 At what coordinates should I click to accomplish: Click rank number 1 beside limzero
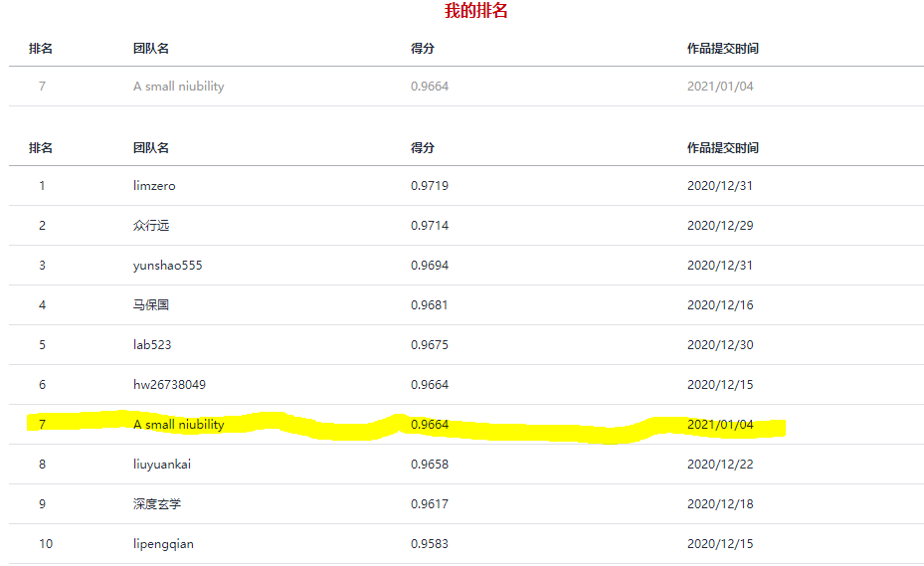[42, 186]
